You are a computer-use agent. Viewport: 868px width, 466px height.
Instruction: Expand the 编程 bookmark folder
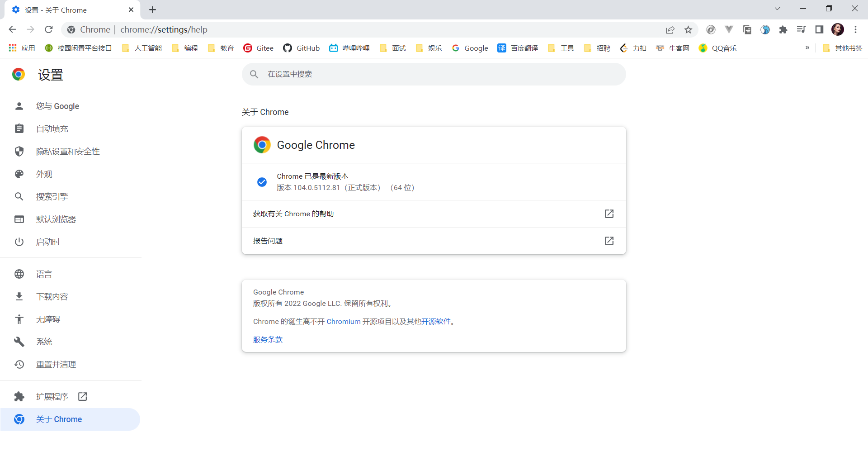(x=184, y=48)
